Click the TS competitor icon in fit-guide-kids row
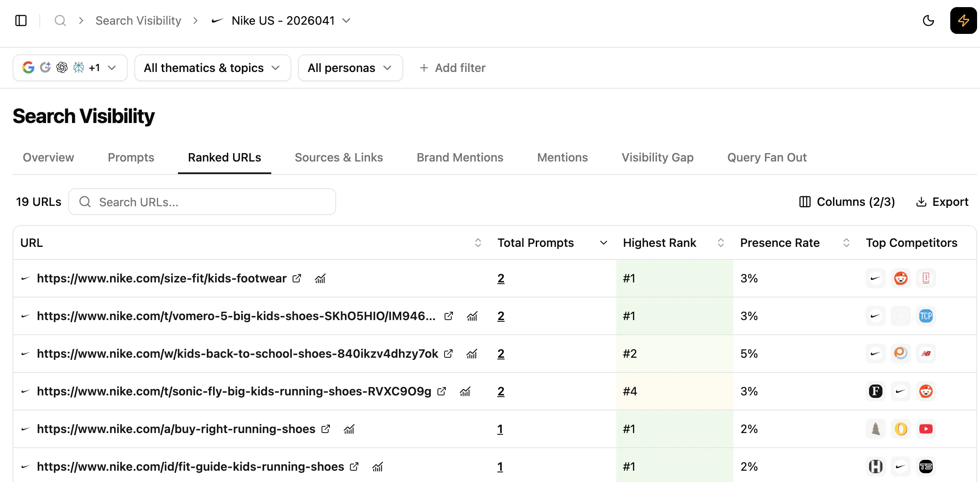 926,467
